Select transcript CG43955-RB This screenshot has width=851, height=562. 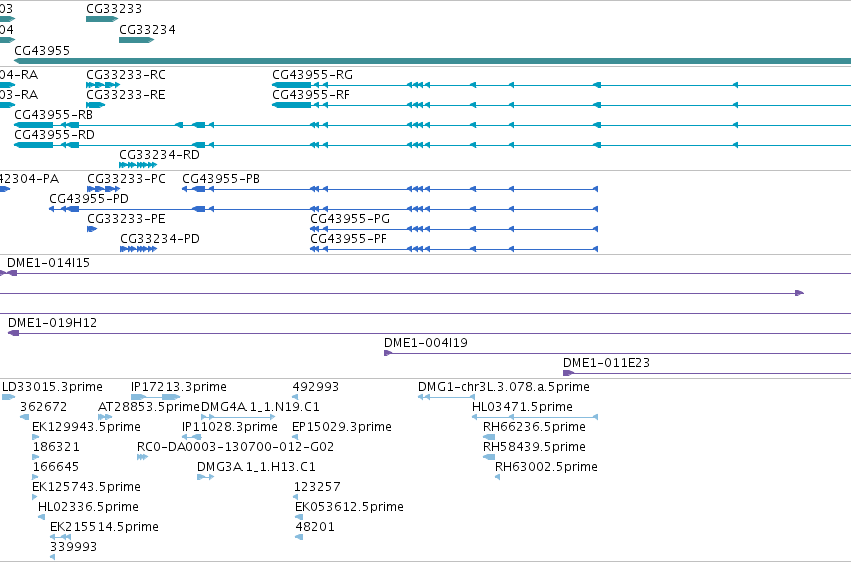click(x=53, y=114)
